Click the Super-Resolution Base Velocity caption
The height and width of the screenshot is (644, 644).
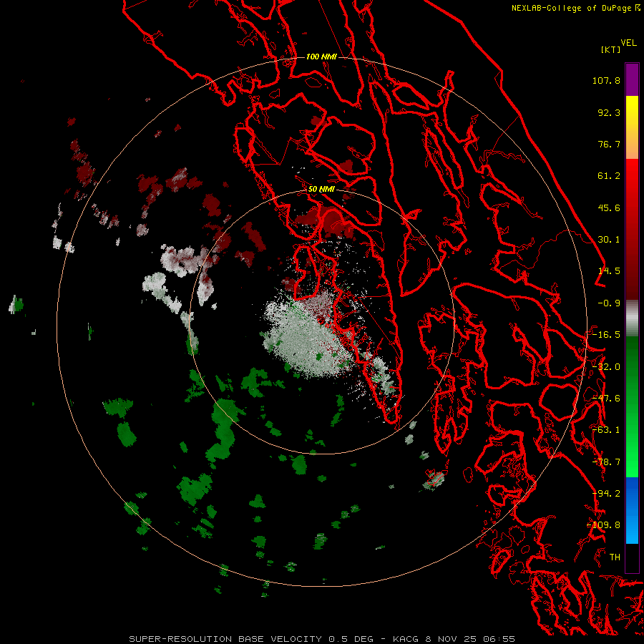coord(321,639)
